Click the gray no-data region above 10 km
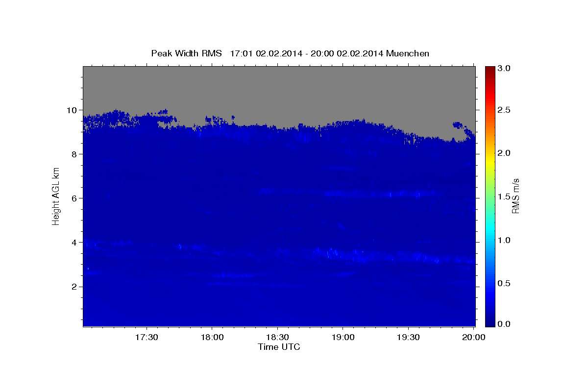This screenshot has width=588, height=392. tap(279, 88)
